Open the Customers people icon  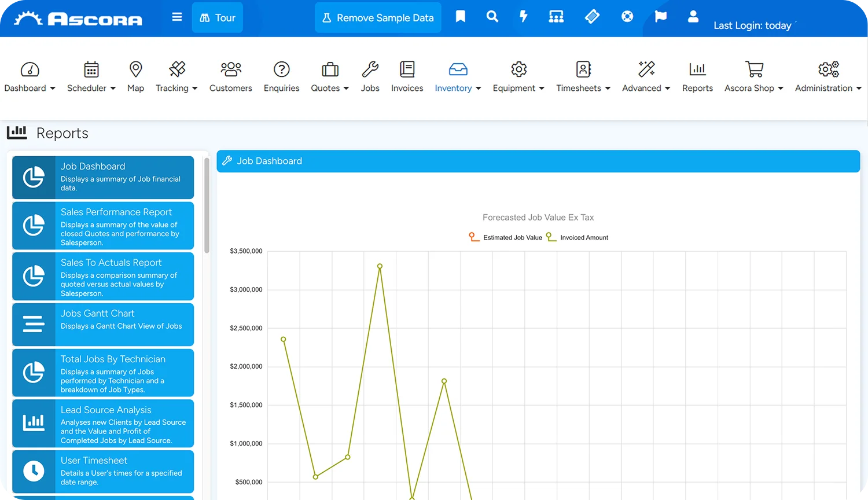(231, 69)
